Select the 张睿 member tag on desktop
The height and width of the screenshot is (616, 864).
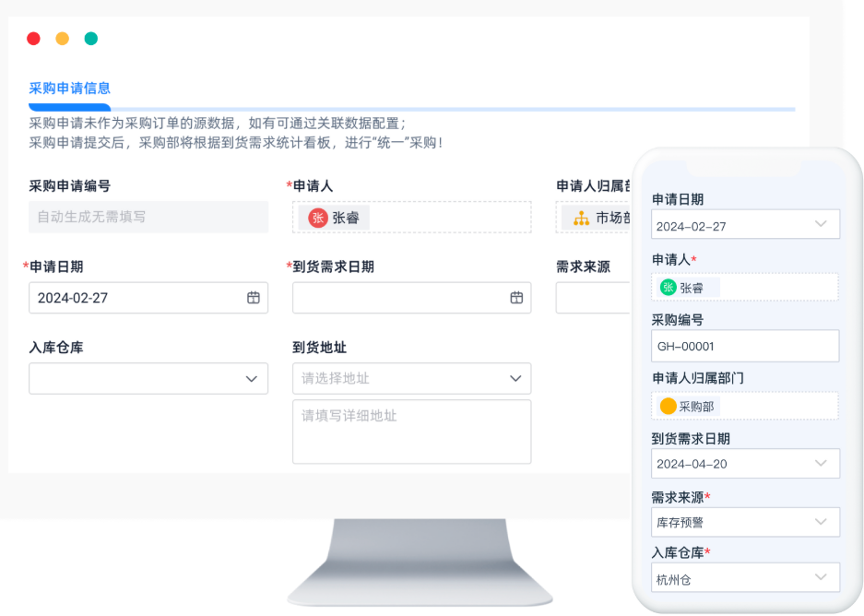coord(334,218)
